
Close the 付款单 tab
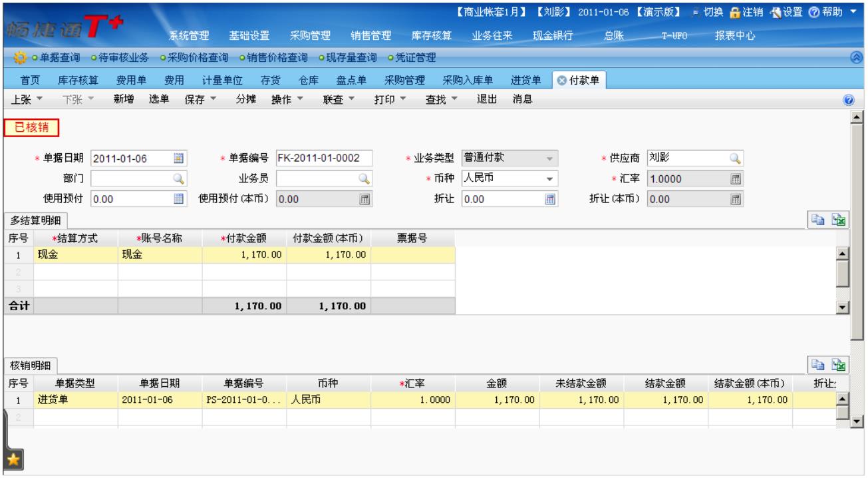tap(561, 81)
